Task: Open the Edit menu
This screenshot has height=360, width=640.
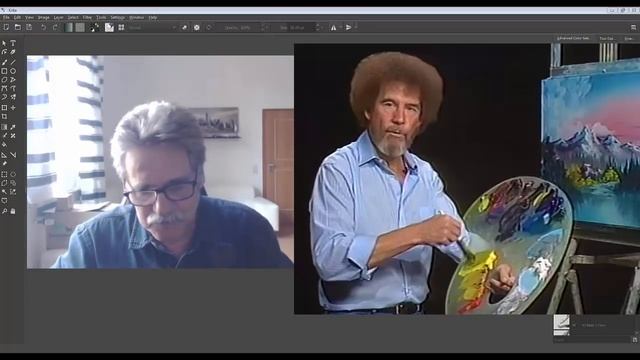Action: (x=17, y=18)
